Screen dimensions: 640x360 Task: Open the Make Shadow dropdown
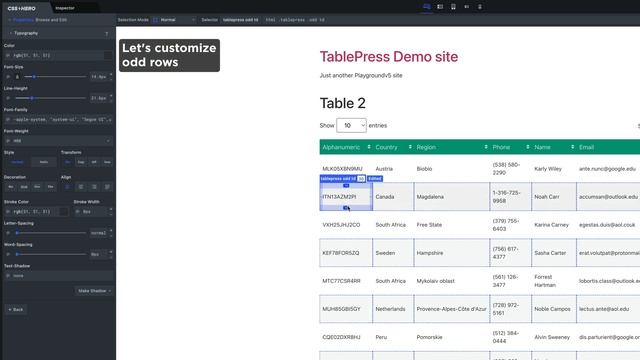coord(94,291)
